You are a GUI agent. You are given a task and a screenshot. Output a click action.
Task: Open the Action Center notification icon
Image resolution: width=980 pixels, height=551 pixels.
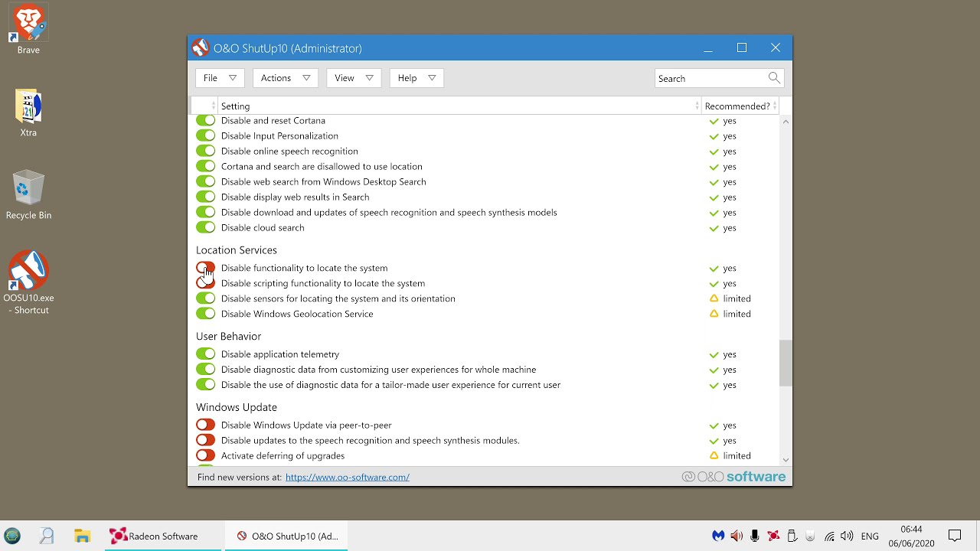click(955, 536)
